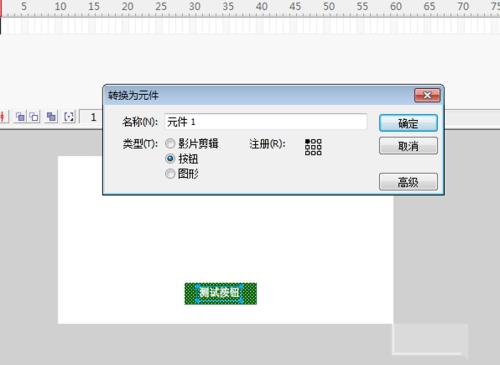Open Modify Onion Markers icon
500x365 pixels.
pyautogui.click(x=69, y=117)
